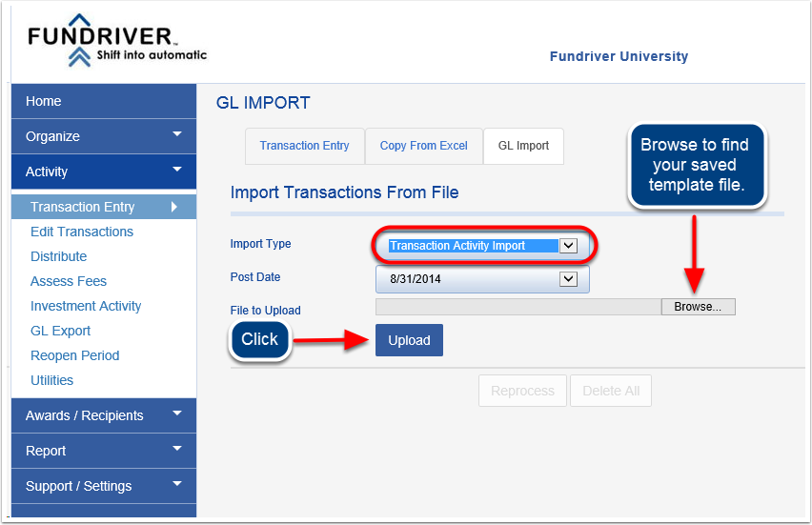This screenshot has height=525, width=812.
Task: Click the Delete All button
Action: [611, 391]
